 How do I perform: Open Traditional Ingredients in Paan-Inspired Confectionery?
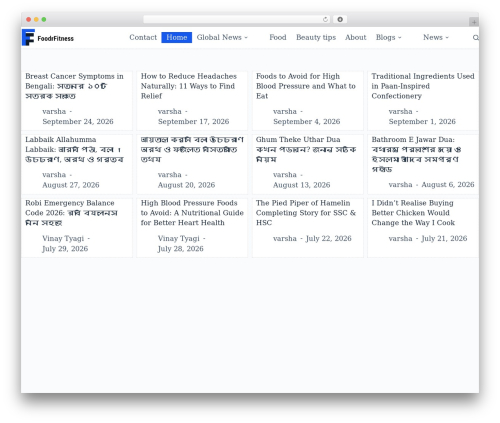coord(423,86)
